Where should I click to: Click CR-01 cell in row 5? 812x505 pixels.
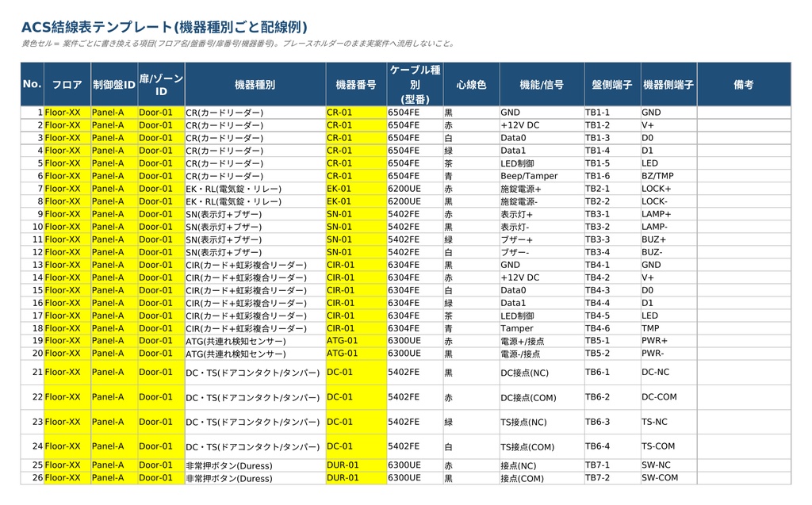pos(356,163)
